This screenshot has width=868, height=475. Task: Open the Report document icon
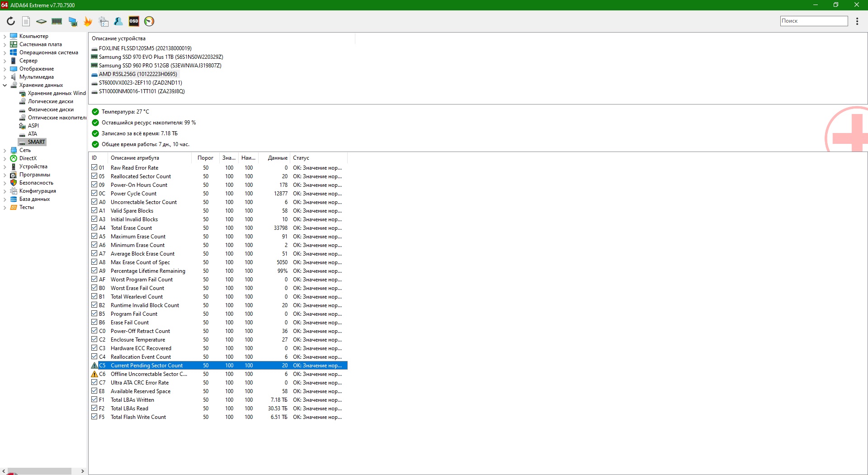pos(26,21)
